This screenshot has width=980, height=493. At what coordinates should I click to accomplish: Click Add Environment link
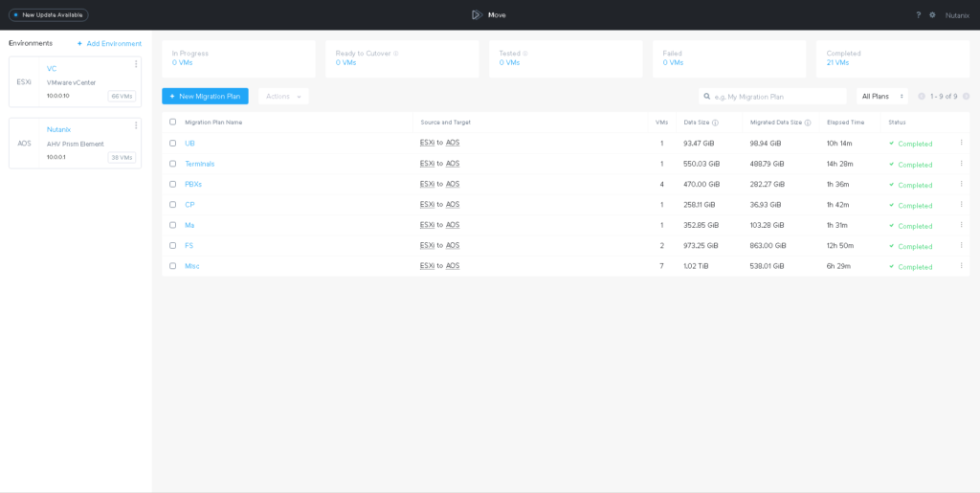[109, 44]
